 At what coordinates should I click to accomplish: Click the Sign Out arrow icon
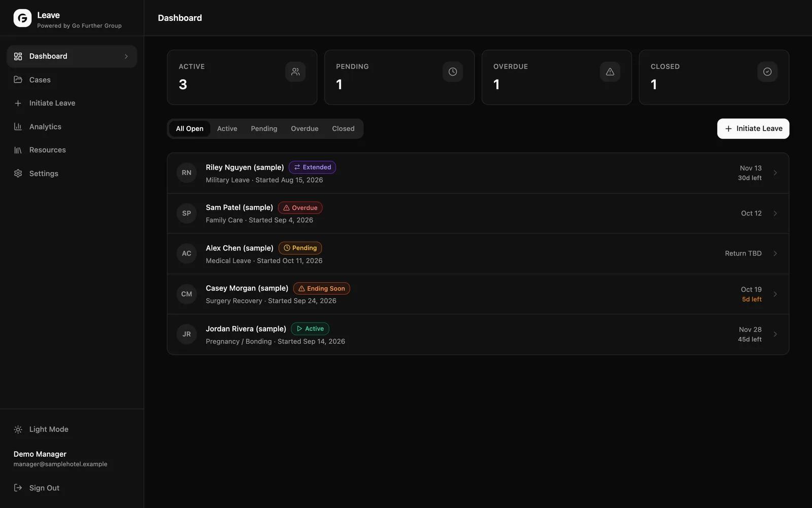pyautogui.click(x=18, y=488)
